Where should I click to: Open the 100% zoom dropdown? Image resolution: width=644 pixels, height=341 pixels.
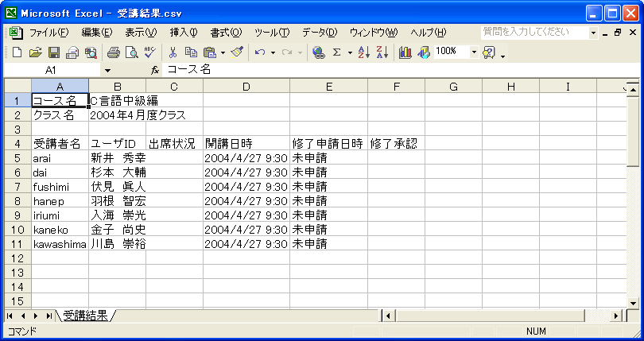pos(475,52)
